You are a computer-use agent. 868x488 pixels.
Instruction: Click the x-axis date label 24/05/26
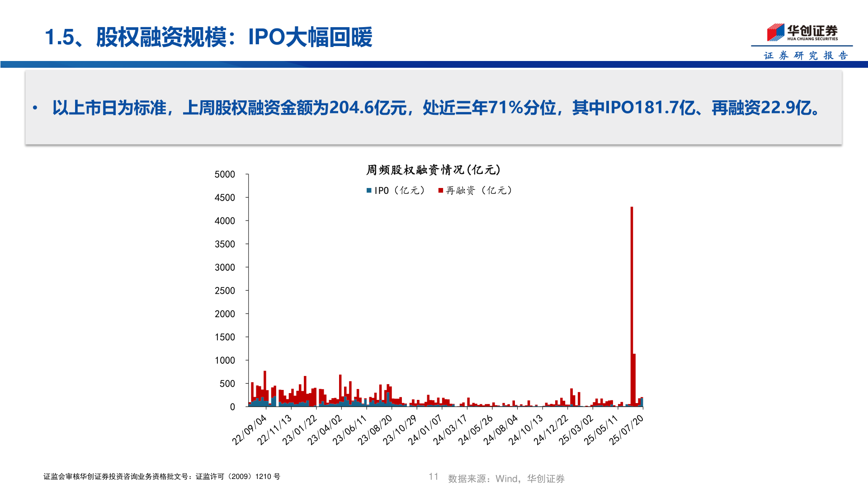[x=476, y=430]
